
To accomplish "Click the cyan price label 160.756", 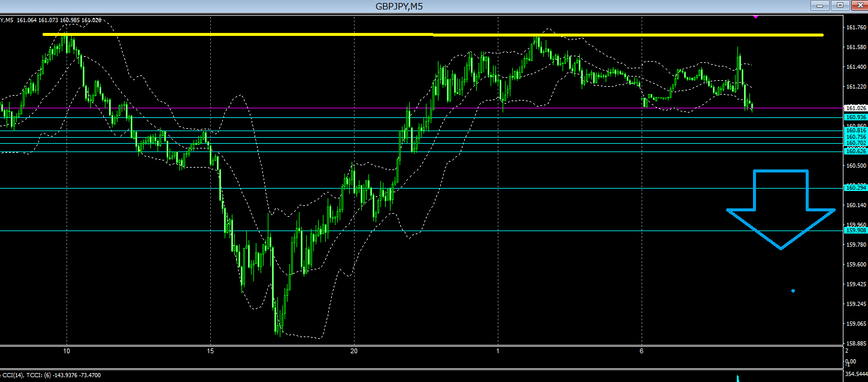I will point(855,137).
